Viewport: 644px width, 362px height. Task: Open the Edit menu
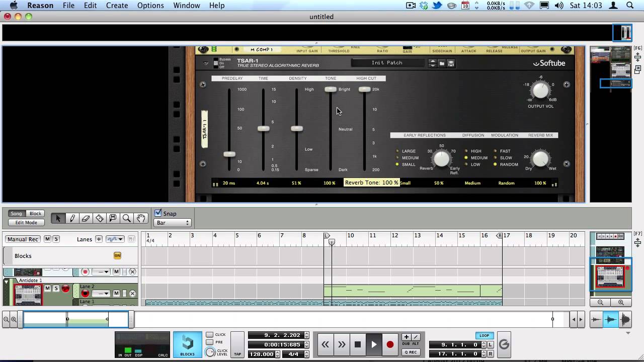click(x=90, y=6)
